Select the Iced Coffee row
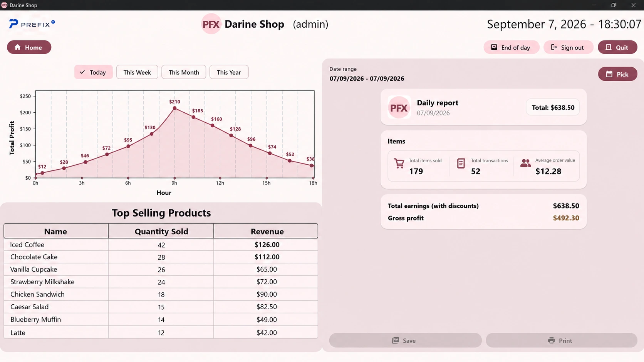The height and width of the screenshot is (362, 644). pyautogui.click(x=161, y=245)
